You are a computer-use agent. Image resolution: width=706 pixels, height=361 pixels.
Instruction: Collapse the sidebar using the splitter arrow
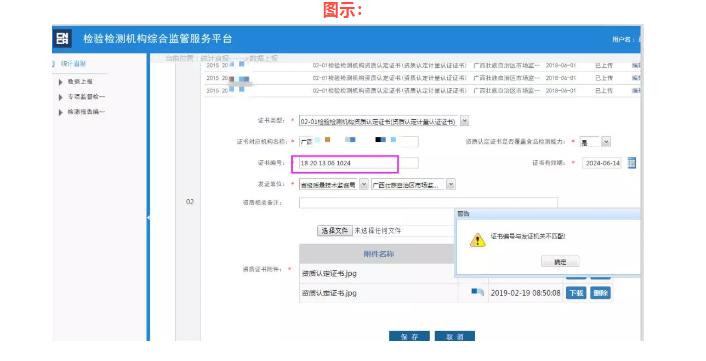(x=148, y=218)
